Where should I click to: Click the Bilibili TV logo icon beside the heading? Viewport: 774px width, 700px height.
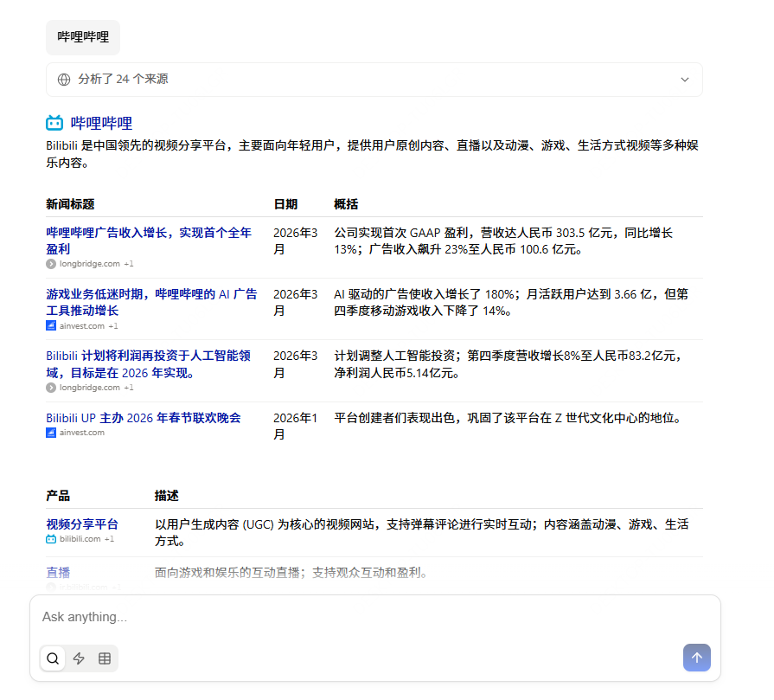[54, 122]
